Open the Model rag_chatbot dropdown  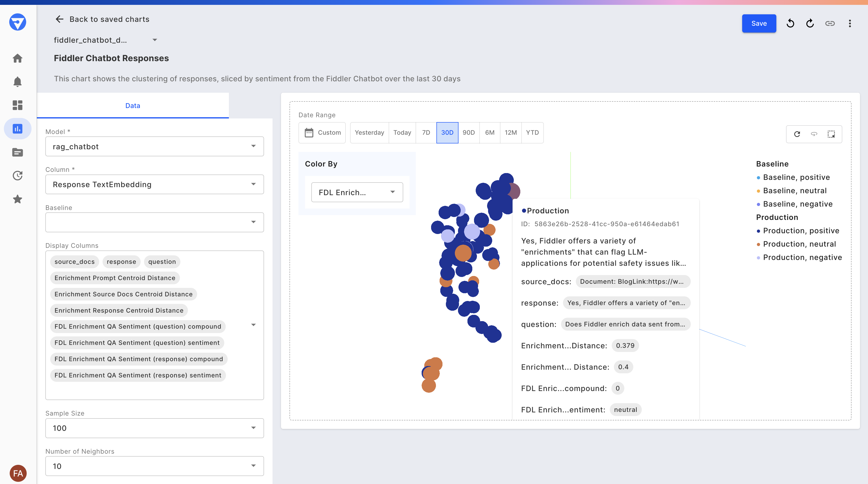pos(154,146)
